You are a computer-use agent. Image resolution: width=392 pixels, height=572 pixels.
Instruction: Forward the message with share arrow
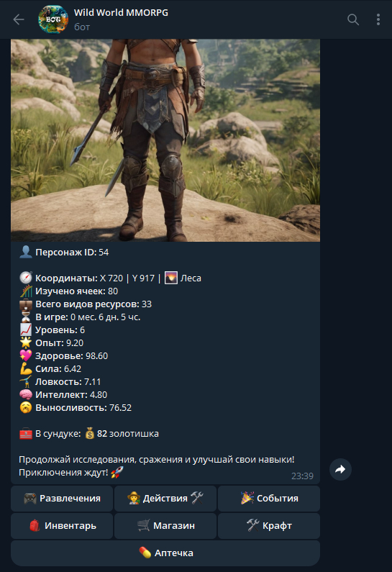[x=340, y=469]
